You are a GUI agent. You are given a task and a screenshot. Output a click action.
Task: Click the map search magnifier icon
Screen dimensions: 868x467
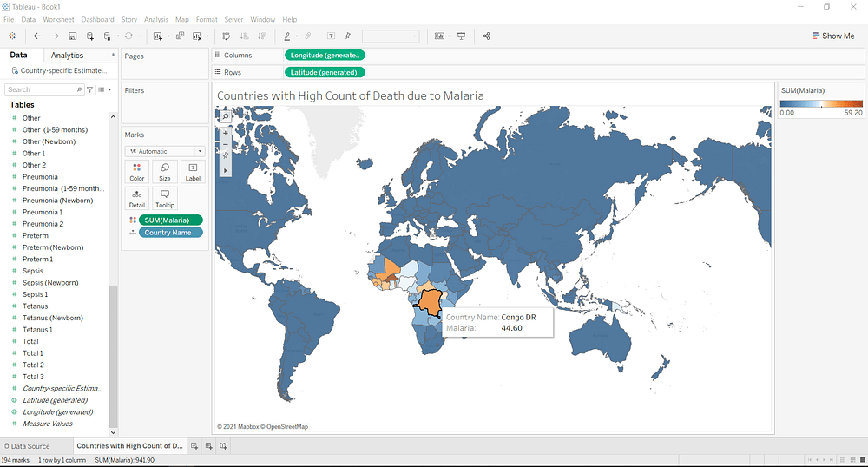coord(225,116)
